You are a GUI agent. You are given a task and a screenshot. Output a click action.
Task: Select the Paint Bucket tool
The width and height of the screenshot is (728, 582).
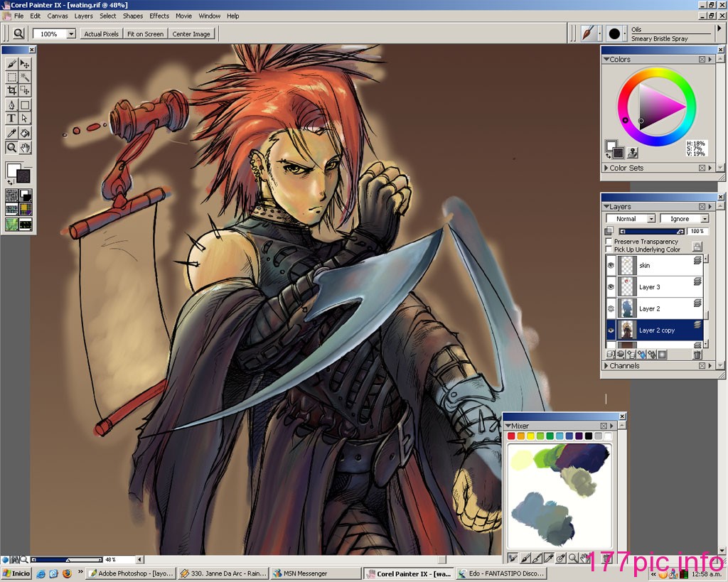pyautogui.click(x=25, y=133)
